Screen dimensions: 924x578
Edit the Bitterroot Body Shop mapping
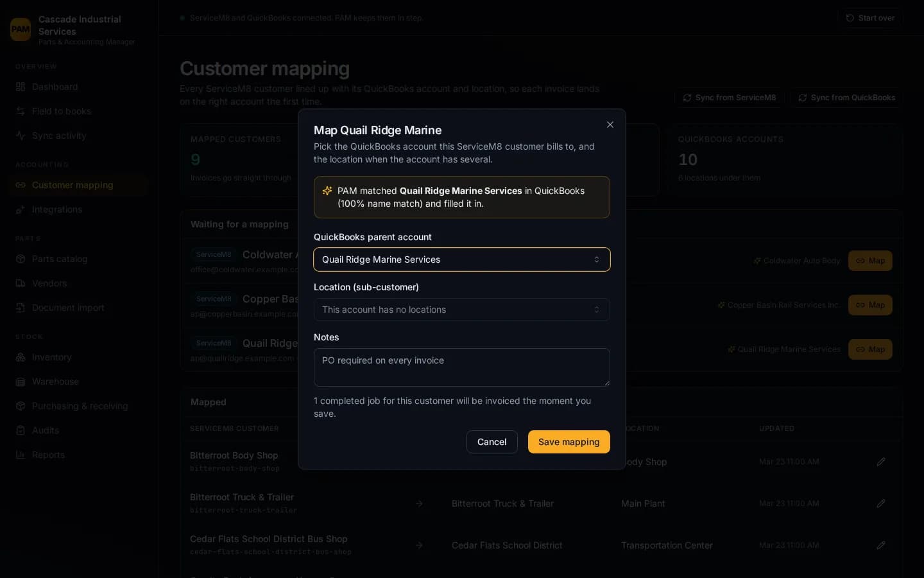(881, 462)
